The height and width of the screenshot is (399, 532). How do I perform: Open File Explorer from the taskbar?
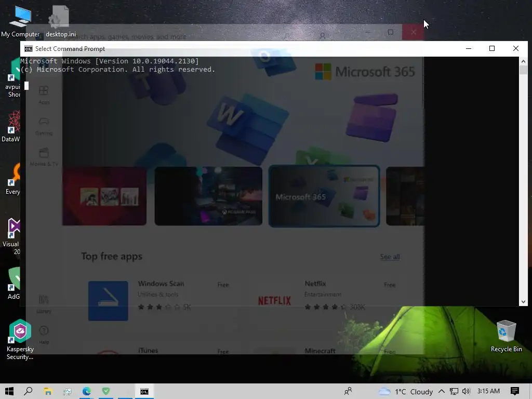click(48, 391)
